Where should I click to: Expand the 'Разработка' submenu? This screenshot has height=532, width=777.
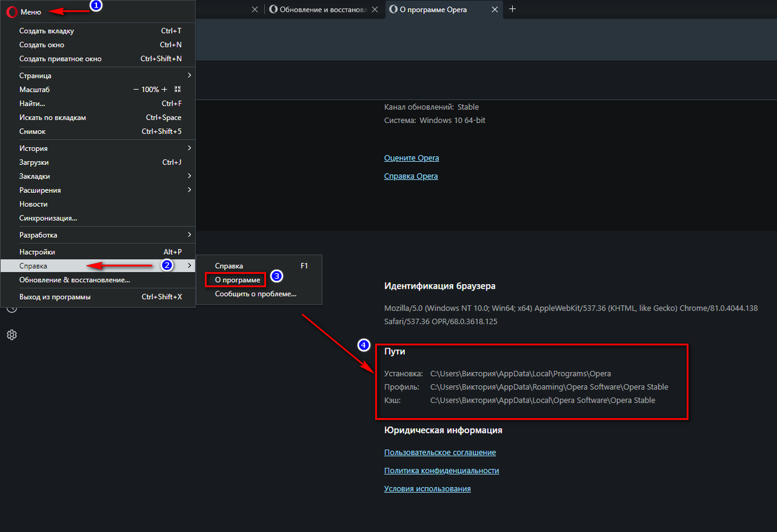coord(98,235)
